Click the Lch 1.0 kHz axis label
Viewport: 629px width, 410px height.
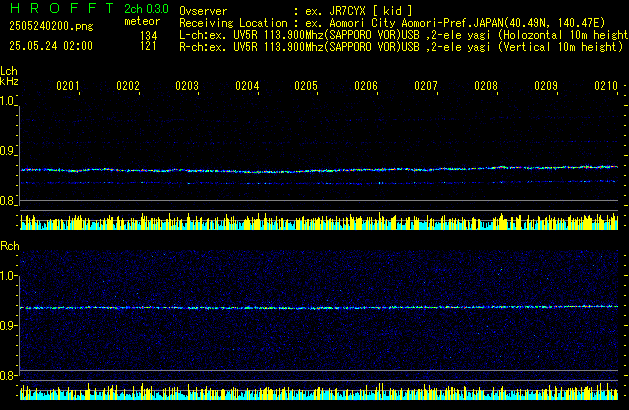(x=8, y=101)
